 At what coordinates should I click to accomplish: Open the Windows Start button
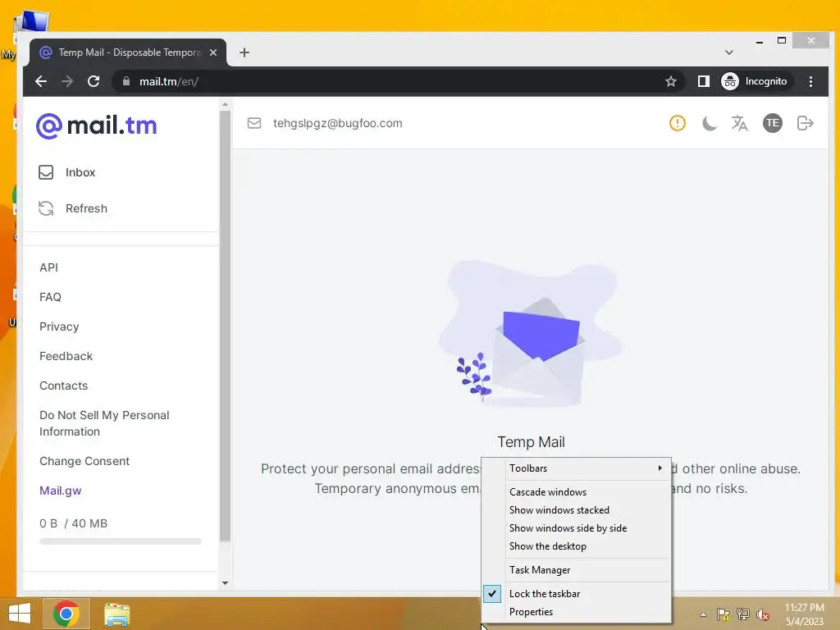[20, 614]
